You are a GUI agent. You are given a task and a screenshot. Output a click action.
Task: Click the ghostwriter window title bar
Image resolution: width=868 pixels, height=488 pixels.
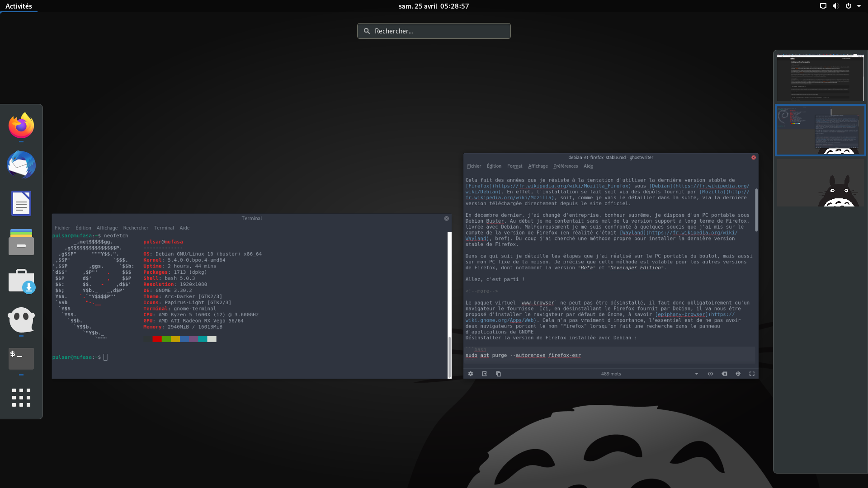(x=610, y=157)
